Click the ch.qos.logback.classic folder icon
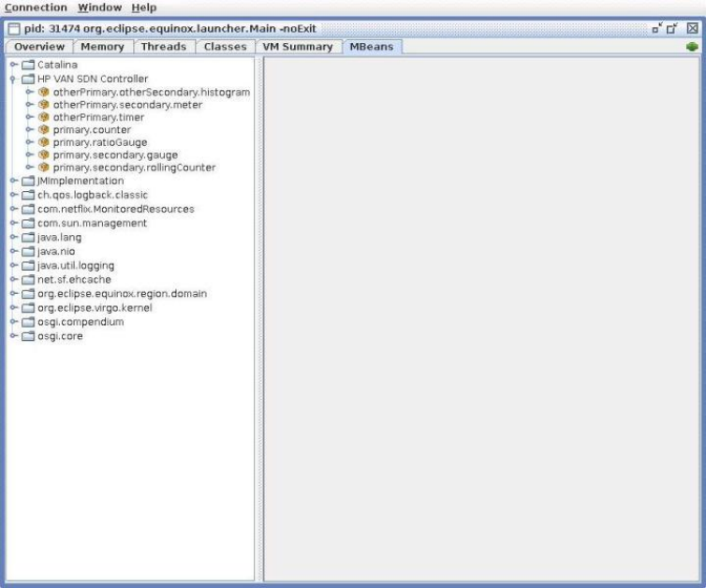This screenshot has width=706, height=588. tap(28, 195)
